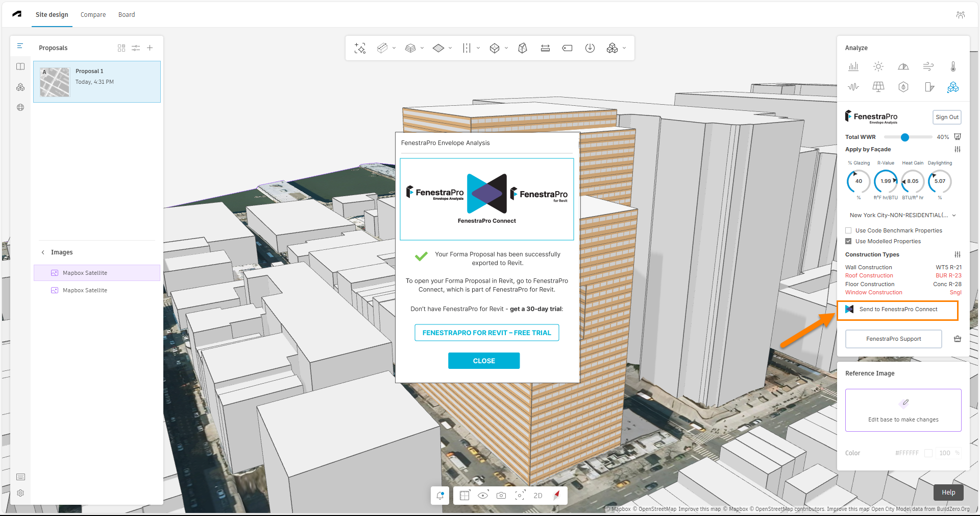Image resolution: width=980 pixels, height=516 pixels.
Task: Open proposals filter settings
Action: point(136,48)
